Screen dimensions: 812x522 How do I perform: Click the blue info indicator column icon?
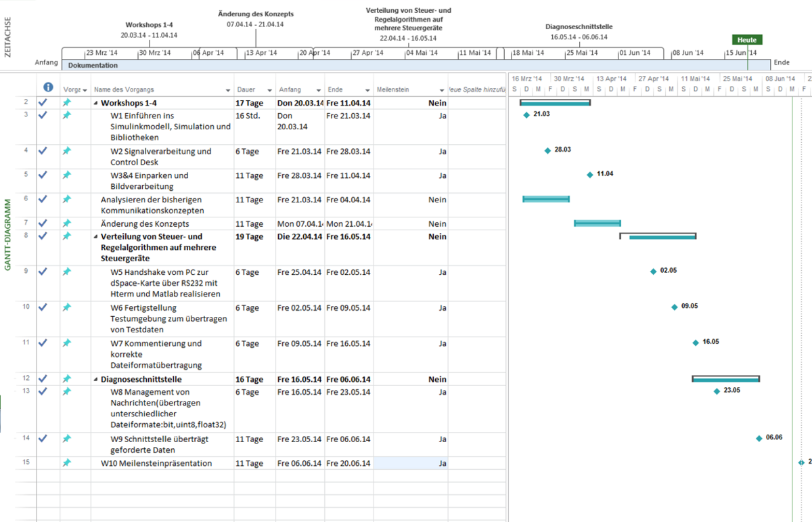coord(48,87)
